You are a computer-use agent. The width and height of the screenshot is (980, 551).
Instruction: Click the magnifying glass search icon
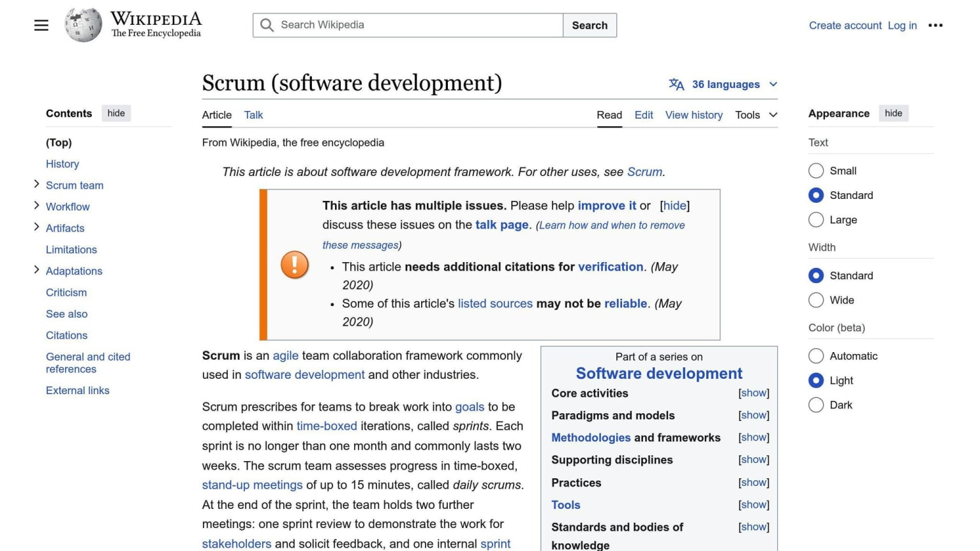pyautogui.click(x=267, y=26)
